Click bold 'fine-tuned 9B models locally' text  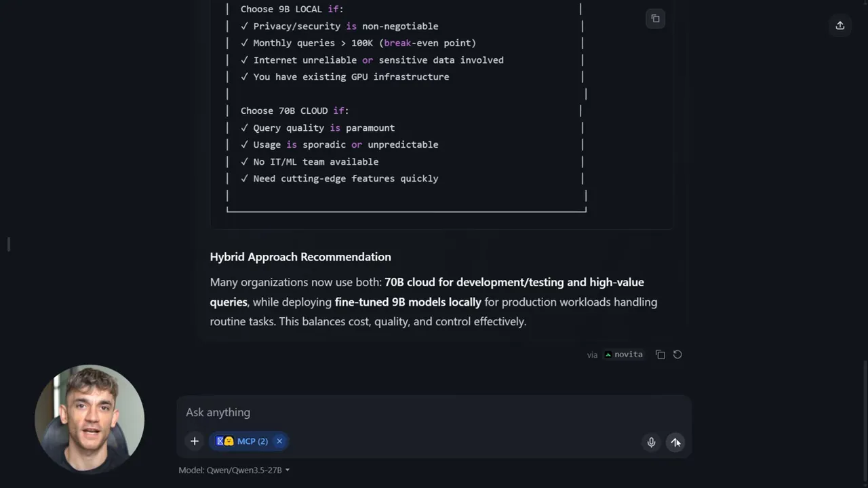tap(408, 302)
